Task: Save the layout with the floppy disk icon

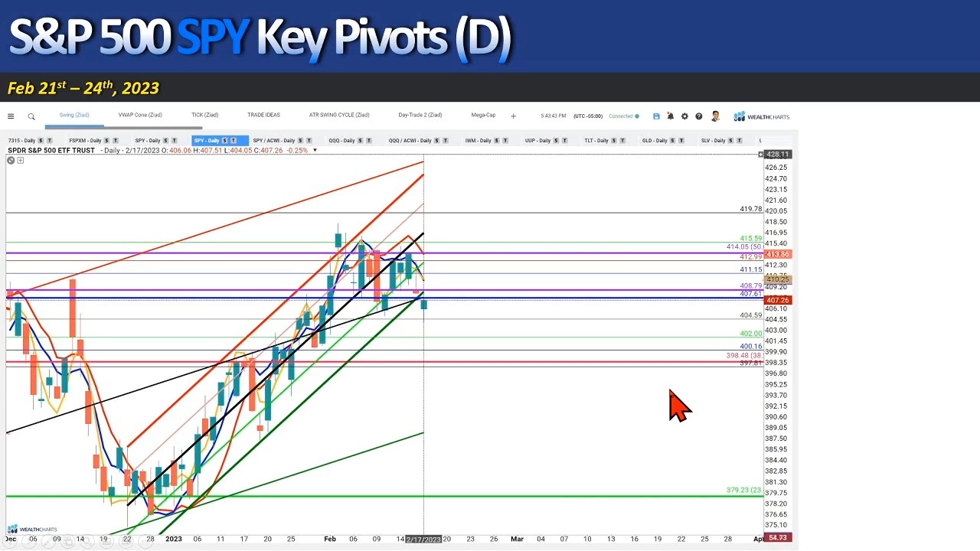Action: pos(656,116)
